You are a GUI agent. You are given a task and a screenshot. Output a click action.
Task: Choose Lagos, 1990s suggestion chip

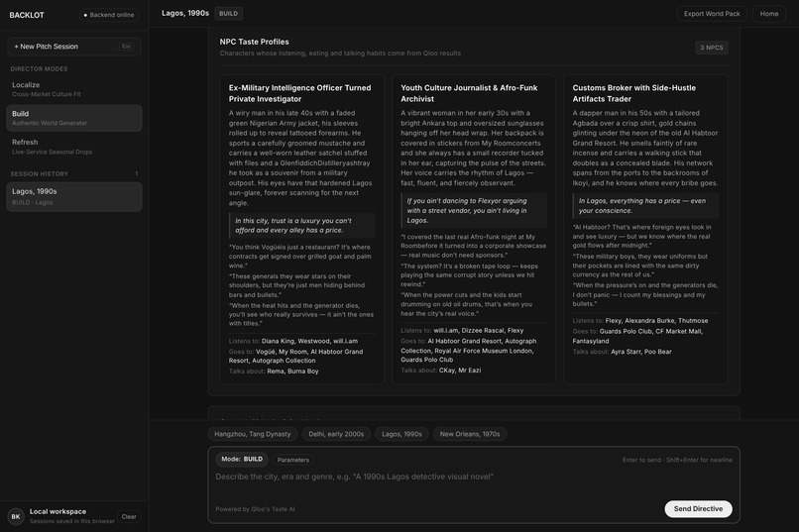click(x=401, y=434)
